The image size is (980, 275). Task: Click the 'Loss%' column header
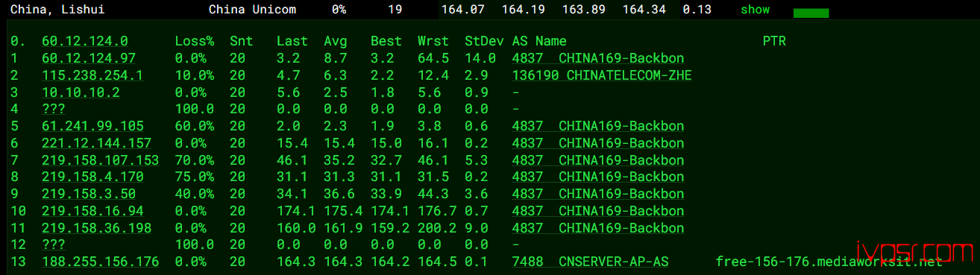pyautogui.click(x=195, y=41)
